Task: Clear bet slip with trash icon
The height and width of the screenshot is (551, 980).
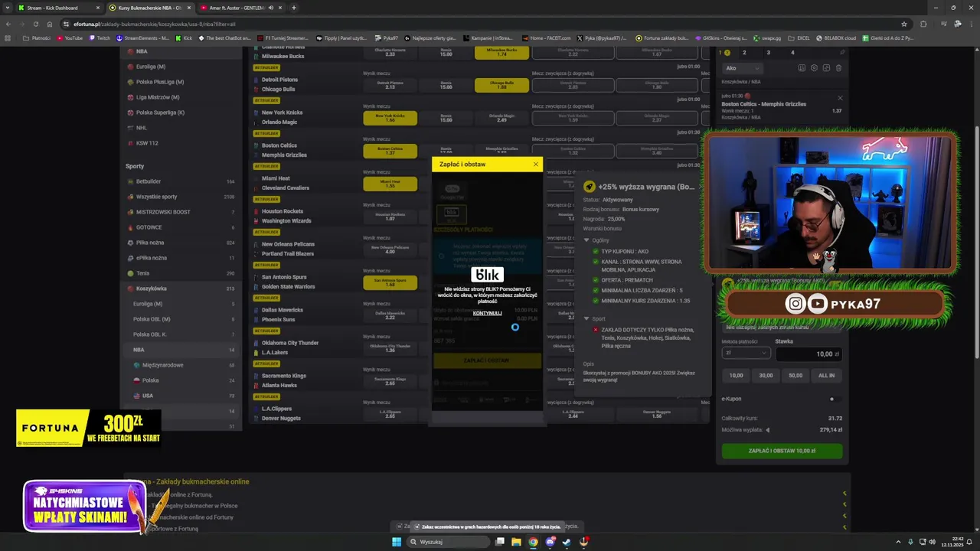Action: point(838,68)
